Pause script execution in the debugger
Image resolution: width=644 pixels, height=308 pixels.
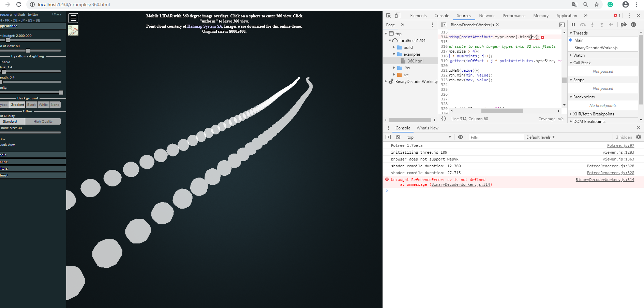573,25
